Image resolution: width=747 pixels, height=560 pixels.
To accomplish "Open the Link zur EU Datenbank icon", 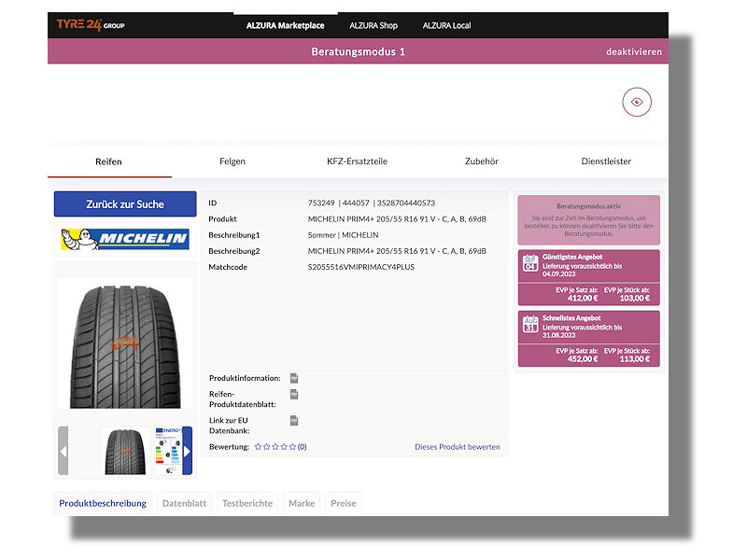I will click(294, 421).
